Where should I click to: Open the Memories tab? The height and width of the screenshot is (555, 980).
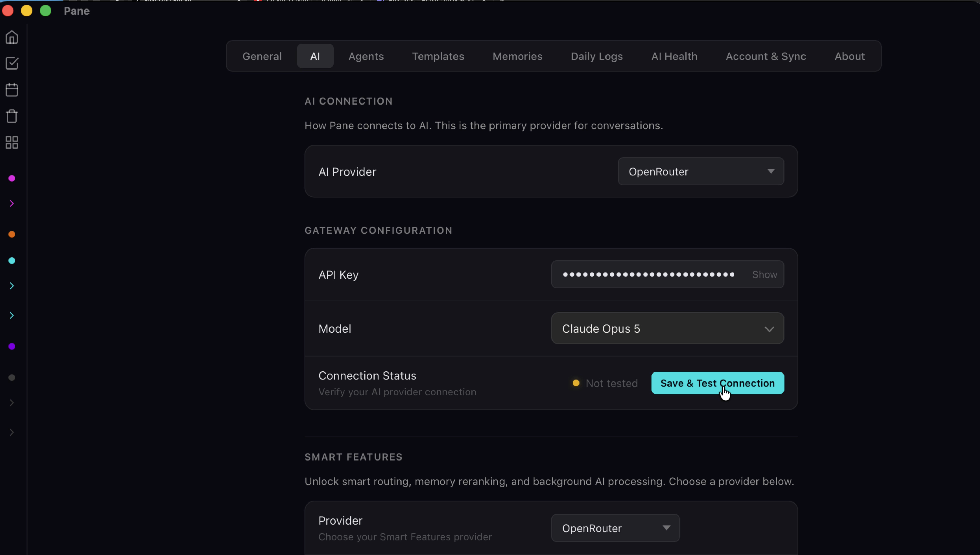(517, 56)
